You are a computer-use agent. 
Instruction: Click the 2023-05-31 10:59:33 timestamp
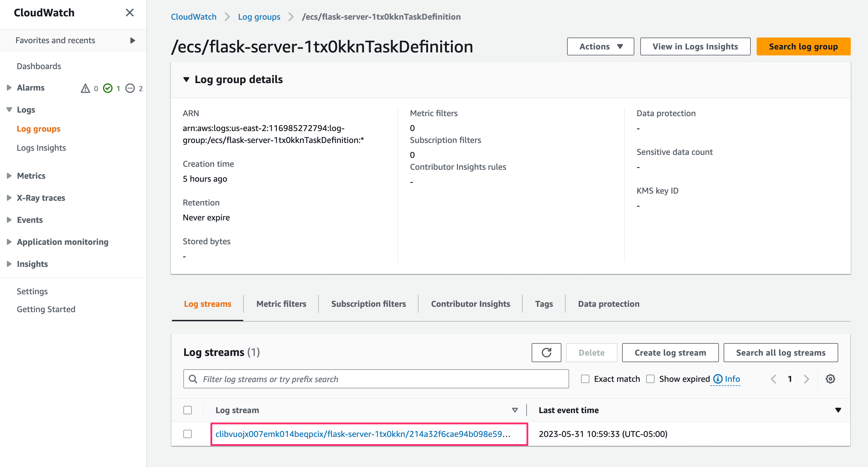click(x=603, y=434)
